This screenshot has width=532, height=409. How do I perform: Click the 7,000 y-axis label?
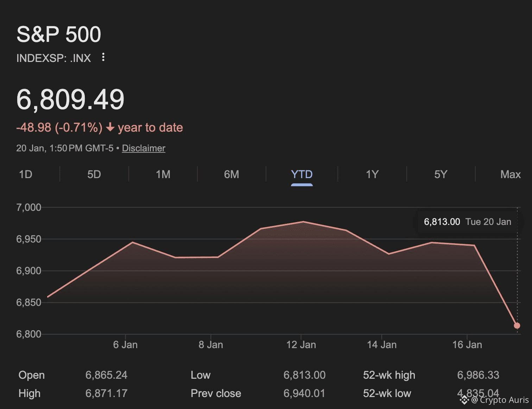point(29,207)
